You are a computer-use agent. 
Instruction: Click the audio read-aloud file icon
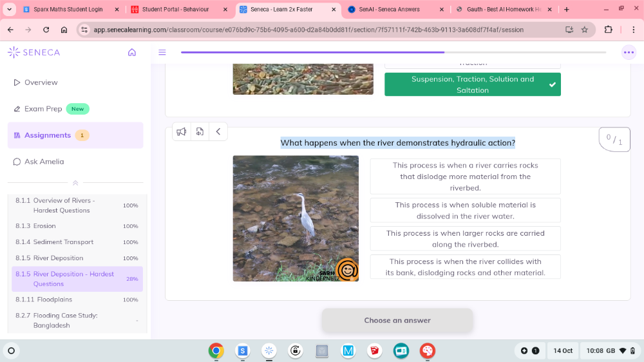coord(200,131)
